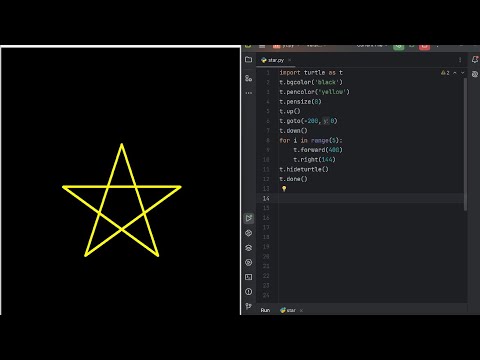Click the red Stop button in toolbar
This screenshot has width=480, height=360.
(x=424, y=47)
